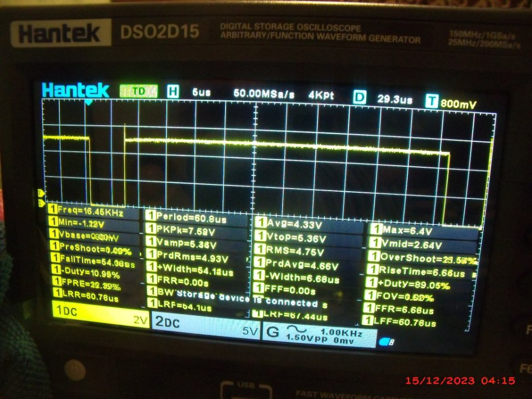Select the RMS=4.75V measurement
The height and width of the screenshot is (399, 532).
[289, 251]
